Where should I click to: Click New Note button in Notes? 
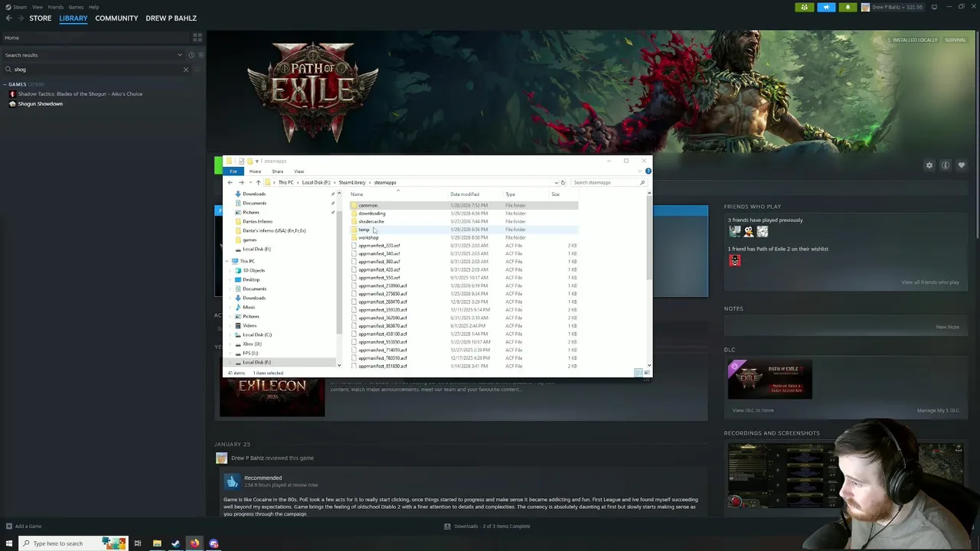[947, 328]
